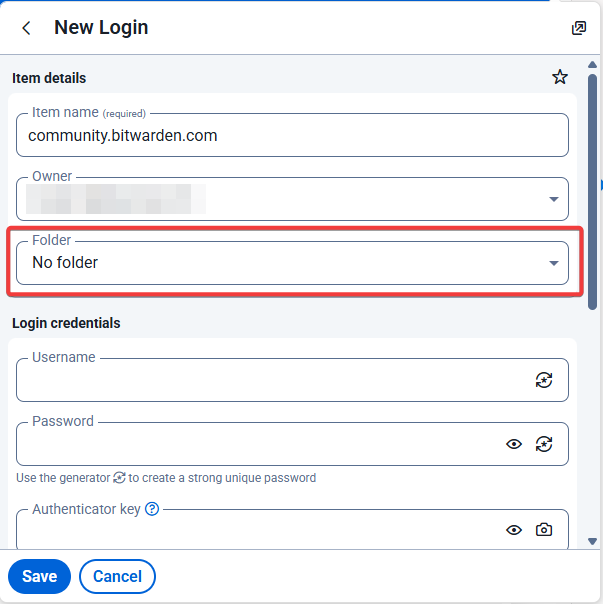Pop out the form to a new window
This screenshot has height=604, width=603.
(578, 28)
